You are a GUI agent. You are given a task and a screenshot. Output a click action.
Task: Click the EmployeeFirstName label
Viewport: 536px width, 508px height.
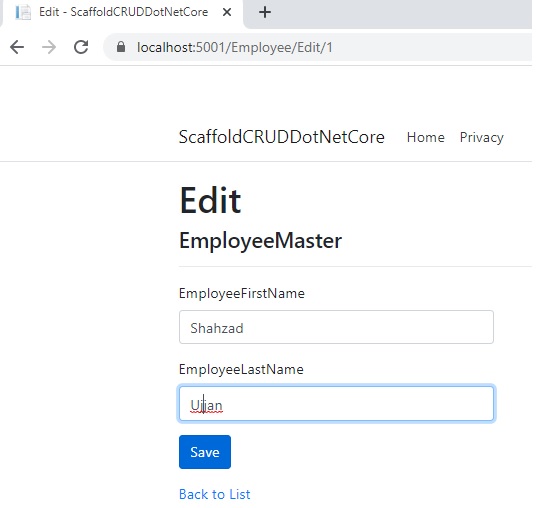(x=242, y=294)
